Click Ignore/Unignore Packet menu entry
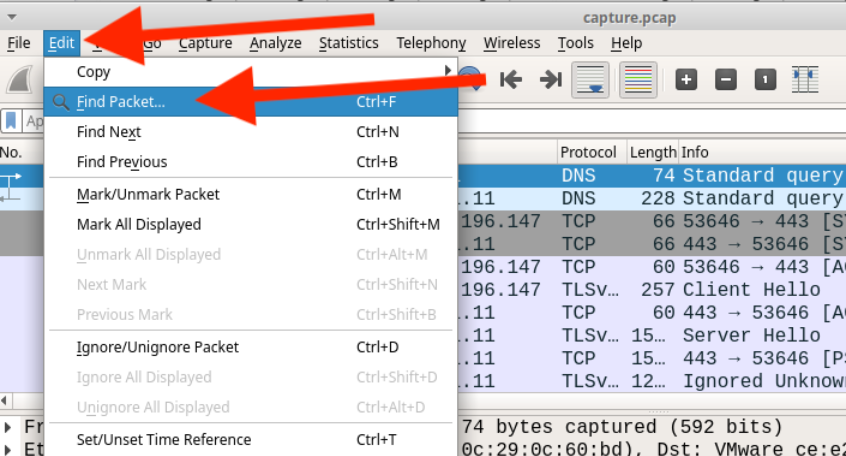 pyautogui.click(x=157, y=347)
